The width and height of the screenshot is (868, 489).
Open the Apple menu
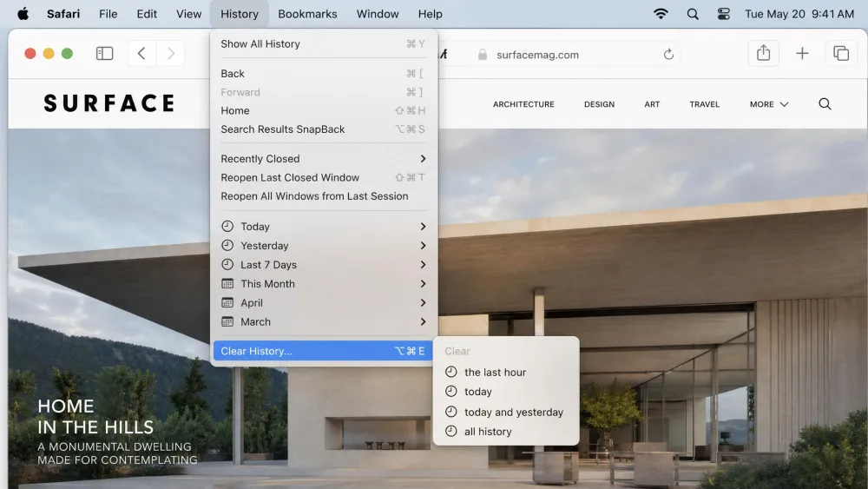click(x=23, y=14)
